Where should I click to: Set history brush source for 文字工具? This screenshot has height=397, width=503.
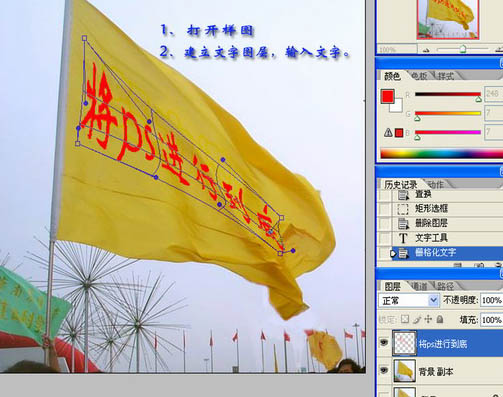[385, 238]
